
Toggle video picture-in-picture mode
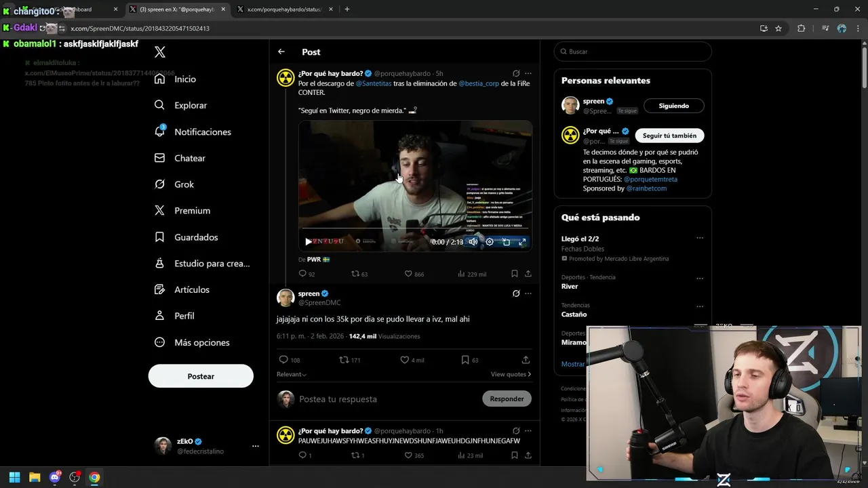506,241
